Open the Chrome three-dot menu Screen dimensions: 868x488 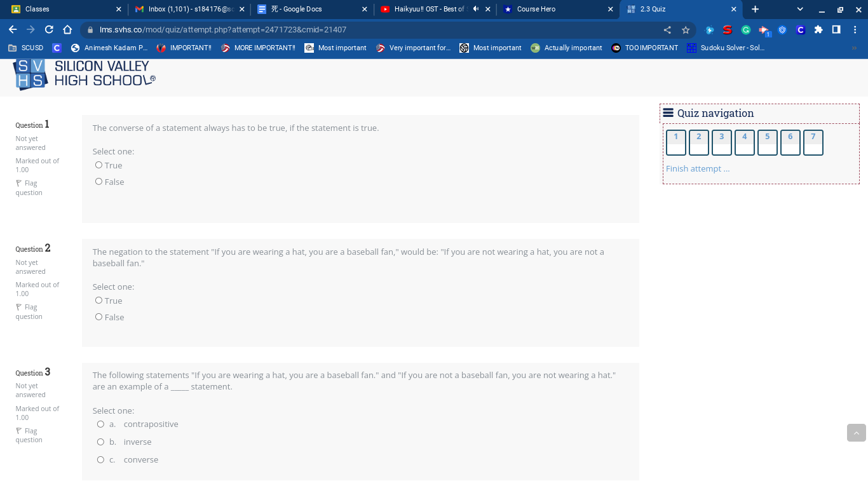click(855, 30)
